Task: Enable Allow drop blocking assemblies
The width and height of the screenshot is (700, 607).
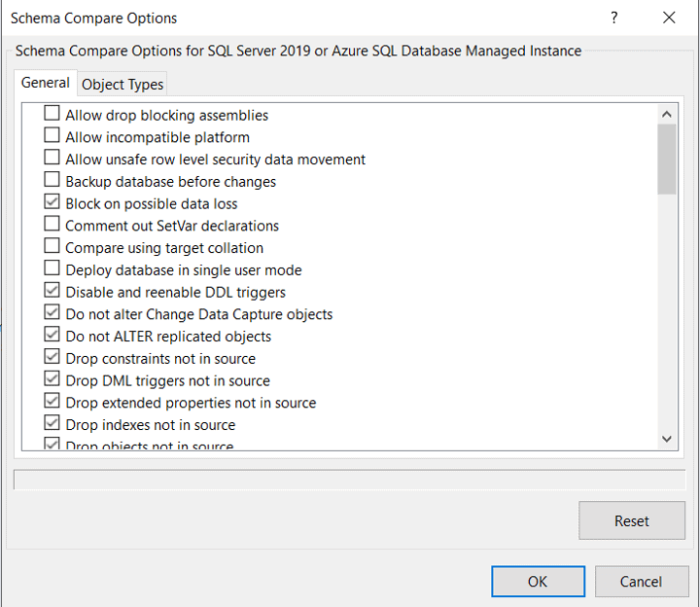Action: pos(52,113)
